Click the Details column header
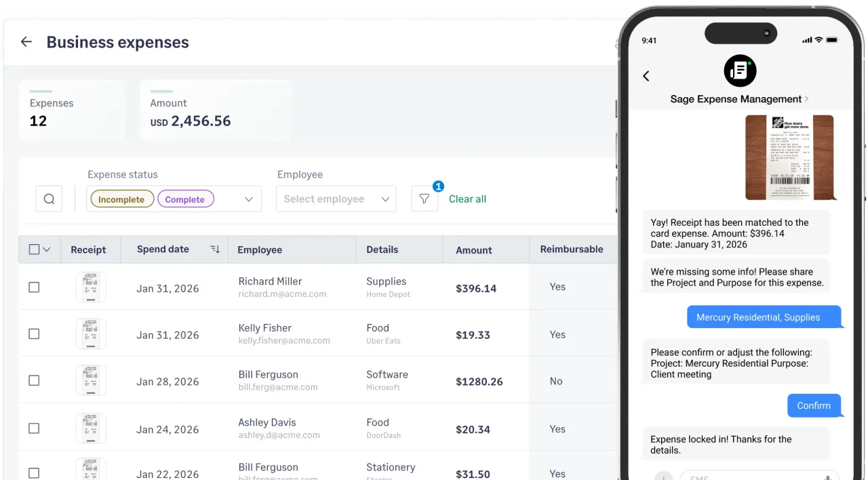The image size is (868, 480). (382, 249)
